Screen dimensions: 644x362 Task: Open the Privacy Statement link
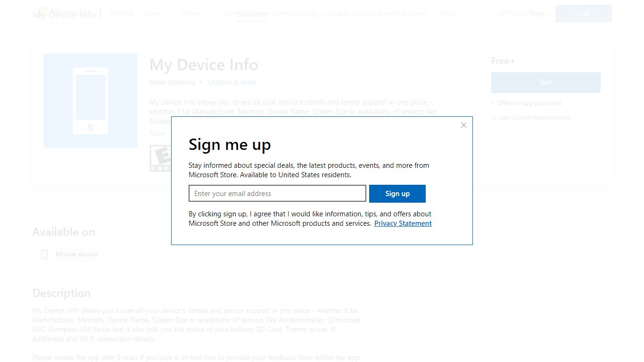403,223
